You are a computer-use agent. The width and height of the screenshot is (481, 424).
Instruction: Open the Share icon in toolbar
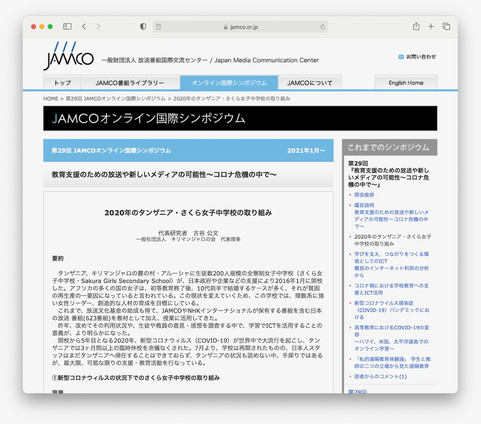coord(416,26)
